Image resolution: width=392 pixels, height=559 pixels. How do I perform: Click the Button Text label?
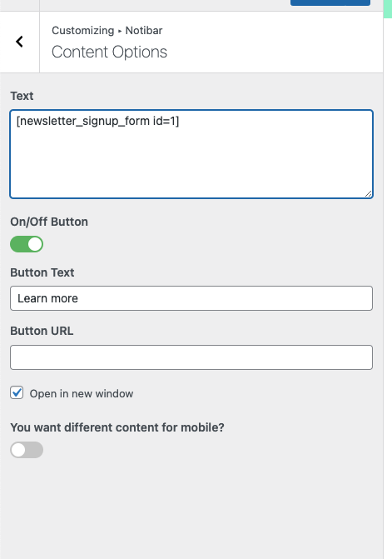[x=42, y=272]
